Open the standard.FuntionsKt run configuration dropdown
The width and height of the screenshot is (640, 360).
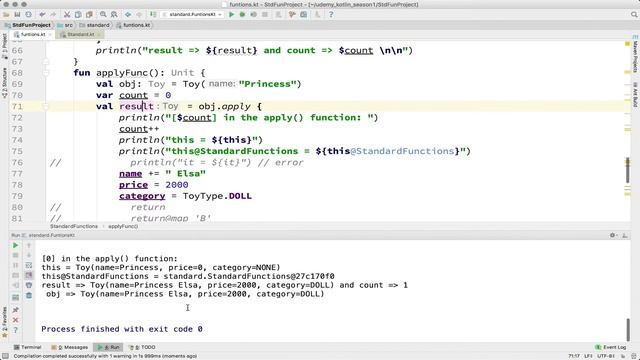click(x=192, y=15)
